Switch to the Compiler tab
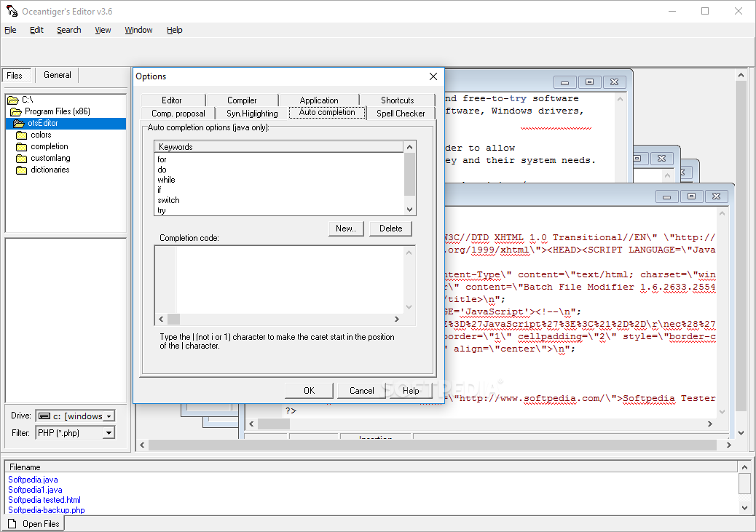Viewport: 756px width, 532px height. coord(242,100)
